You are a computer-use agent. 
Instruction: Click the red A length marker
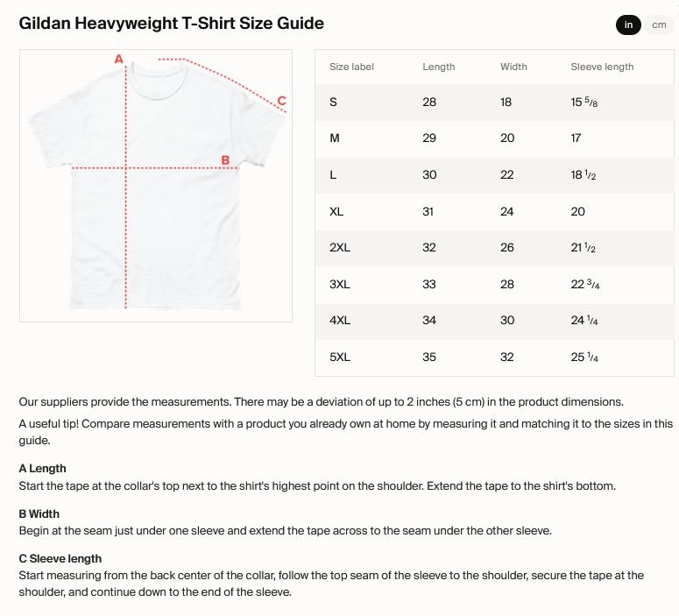[119, 60]
